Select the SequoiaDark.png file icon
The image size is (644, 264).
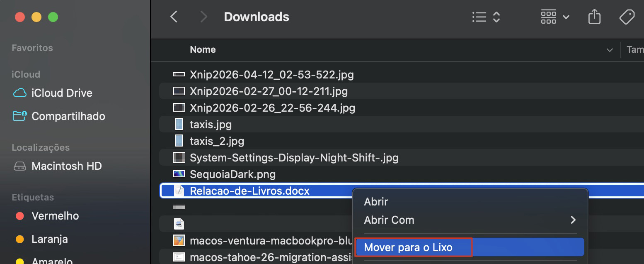(x=179, y=174)
